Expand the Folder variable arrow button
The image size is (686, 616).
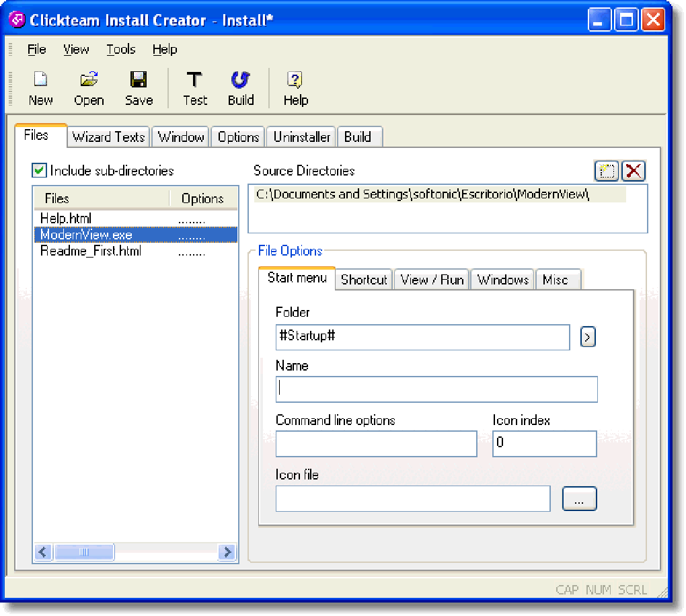tap(588, 337)
